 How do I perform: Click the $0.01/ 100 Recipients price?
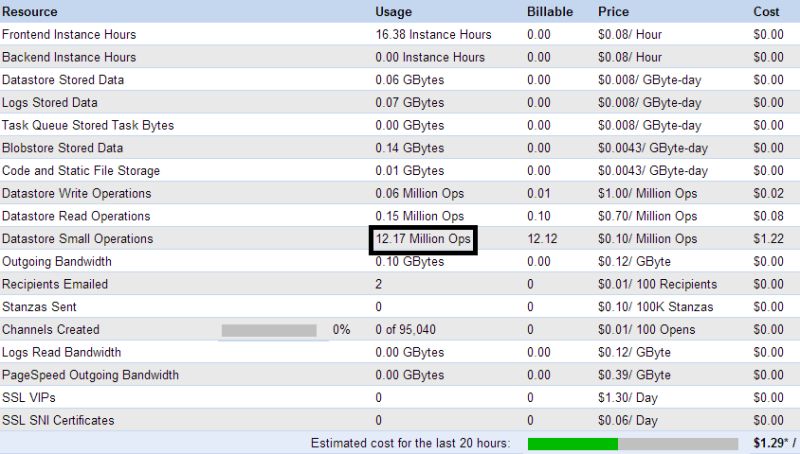pyautogui.click(x=657, y=284)
